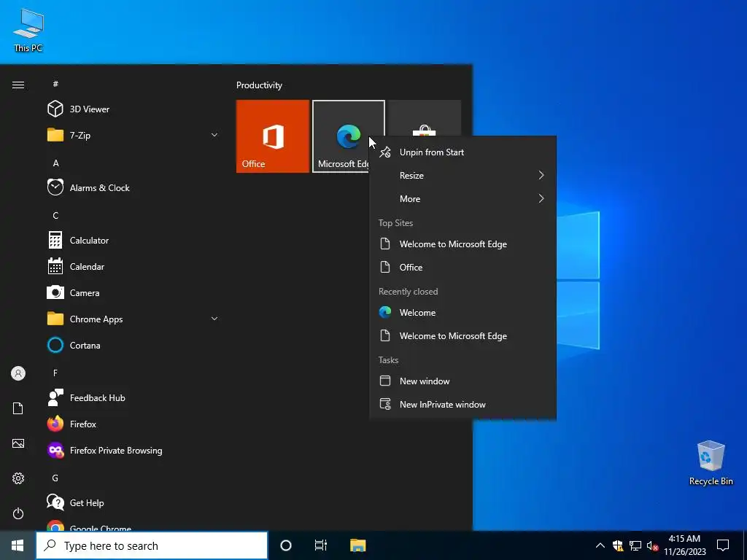The image size is (747, 560).
Task: Launch the Camera app
Action: 133,293
